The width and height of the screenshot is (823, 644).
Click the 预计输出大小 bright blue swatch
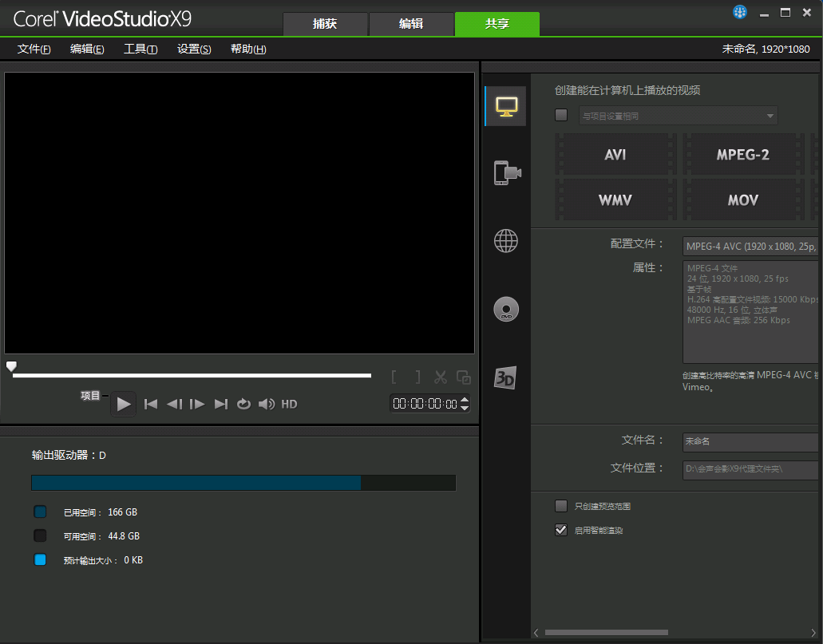pos(40,559)
